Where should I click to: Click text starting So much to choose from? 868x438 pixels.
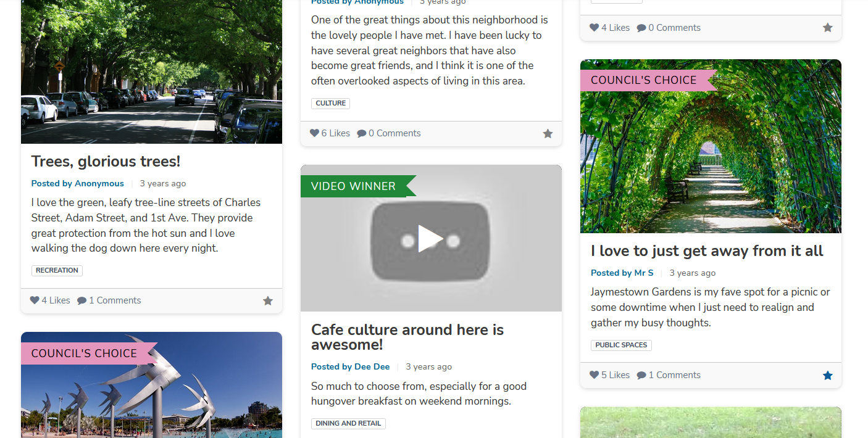coord(419,394)
